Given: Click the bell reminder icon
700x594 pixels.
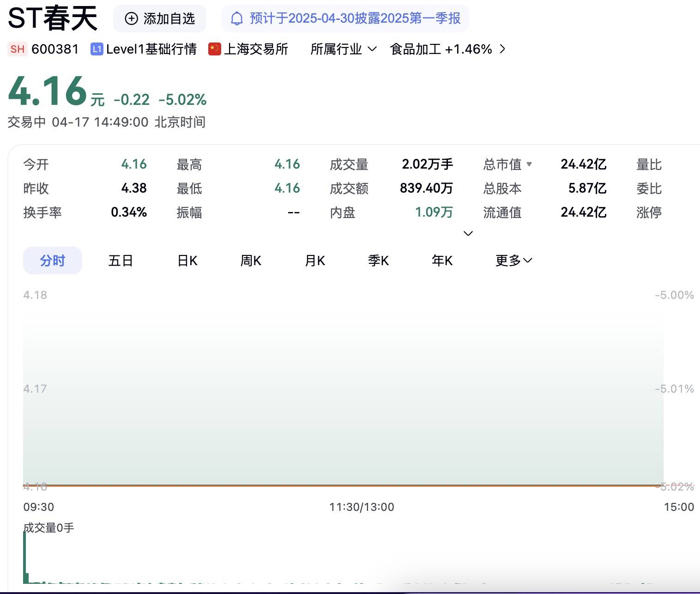Looking at the screenshot, I should pyautogui.click(x=237, y=18).
